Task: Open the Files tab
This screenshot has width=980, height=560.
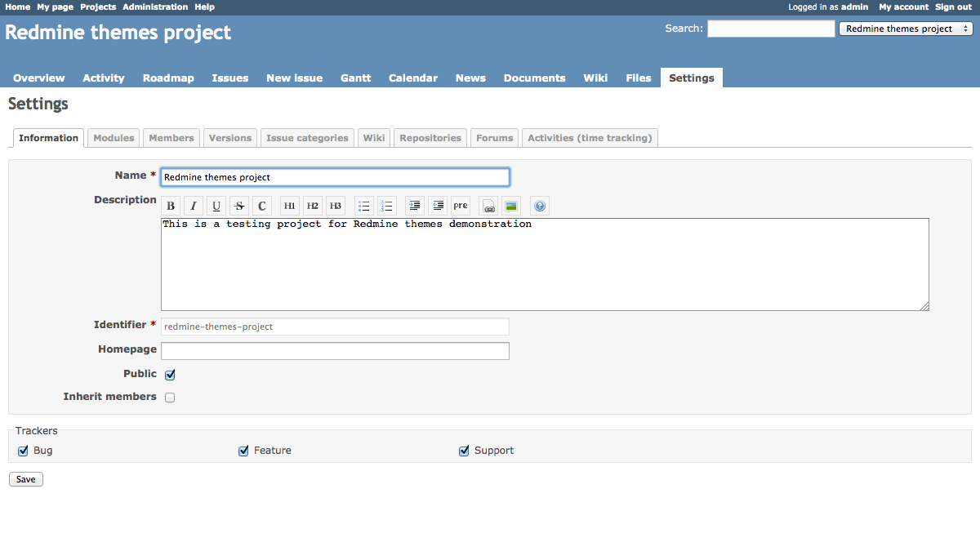Action: coord(639,78)
